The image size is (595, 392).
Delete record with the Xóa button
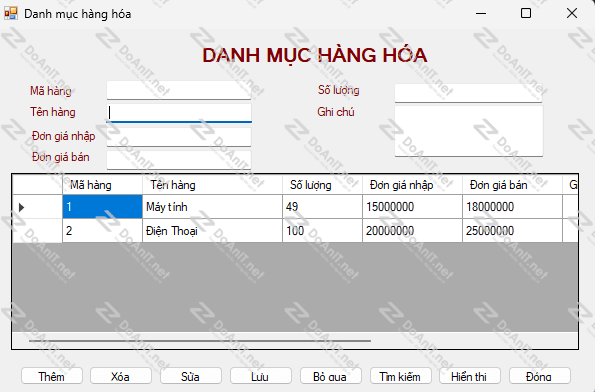pyautogui.click(x=121, y=376)
